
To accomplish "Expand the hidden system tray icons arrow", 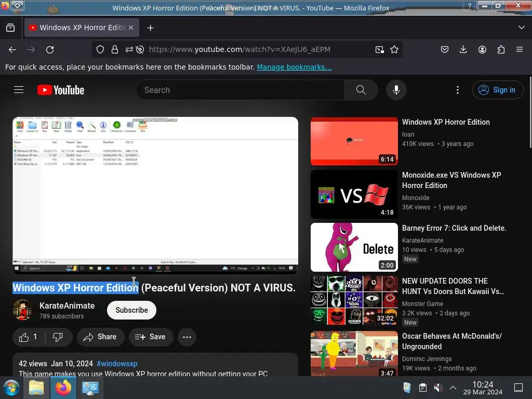I will tap(453, 388).
